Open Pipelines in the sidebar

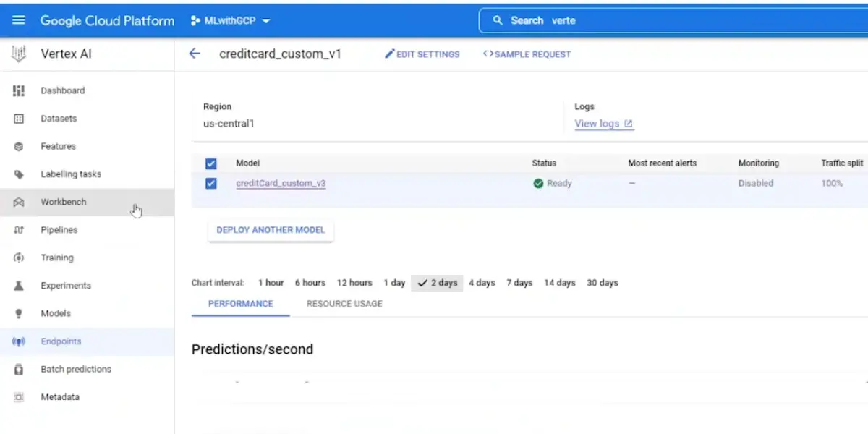87,230
